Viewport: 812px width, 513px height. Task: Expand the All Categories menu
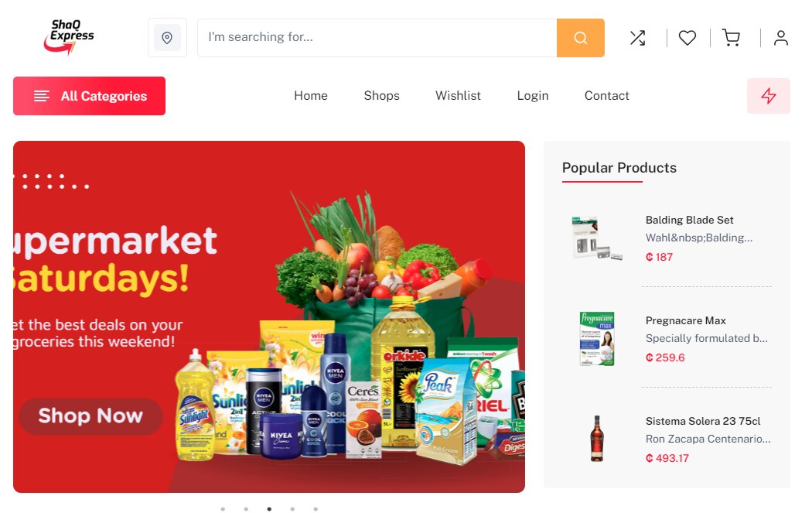[x=89, y=96]
